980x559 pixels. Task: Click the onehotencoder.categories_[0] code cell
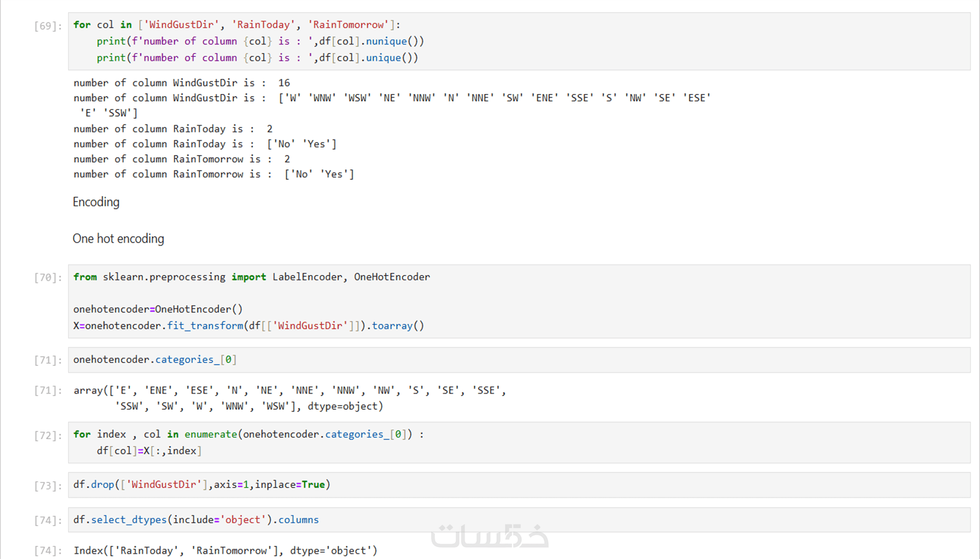[x=519, y=360]
